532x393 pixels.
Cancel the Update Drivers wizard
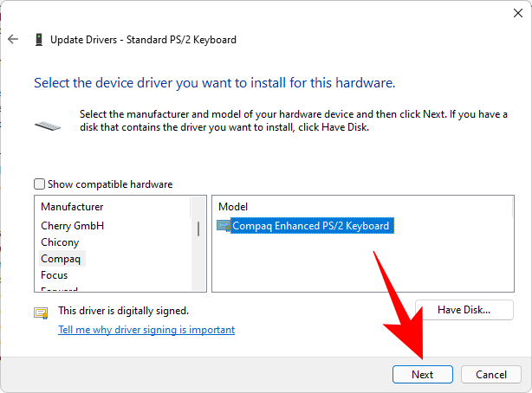[491, 375]
